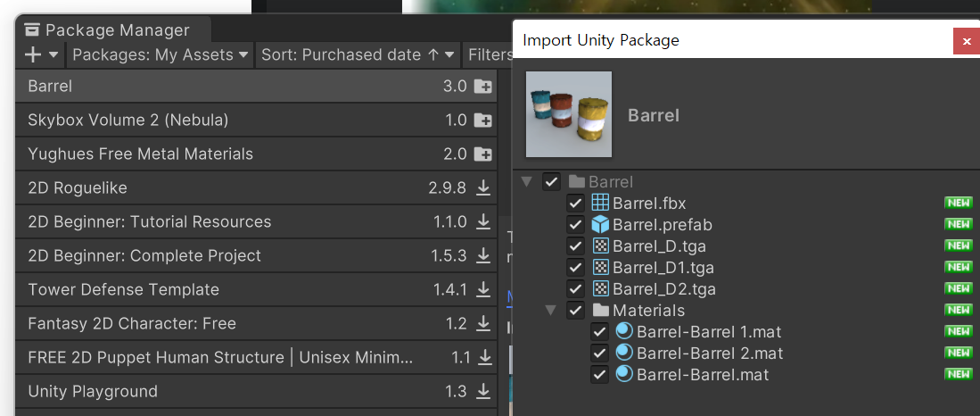Close the Import Unity Package dialog
The width and height of the screenshot is (980, 416).
point(967,41)
